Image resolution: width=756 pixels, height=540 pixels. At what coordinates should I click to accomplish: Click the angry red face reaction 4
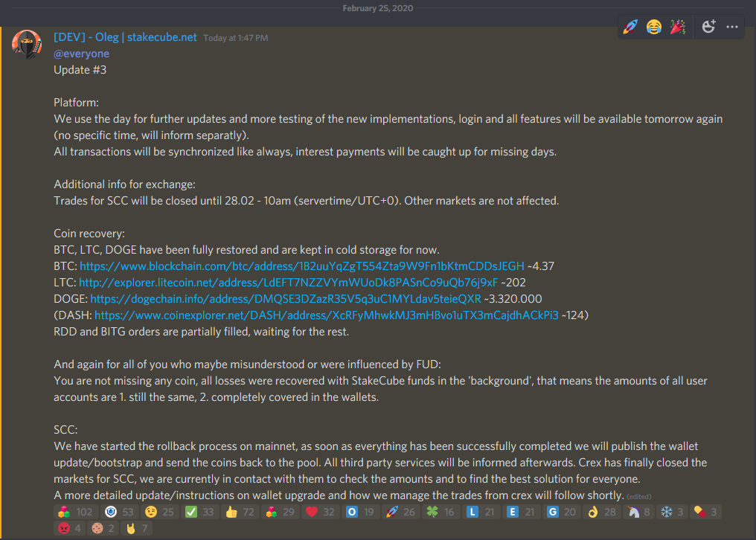69,528
